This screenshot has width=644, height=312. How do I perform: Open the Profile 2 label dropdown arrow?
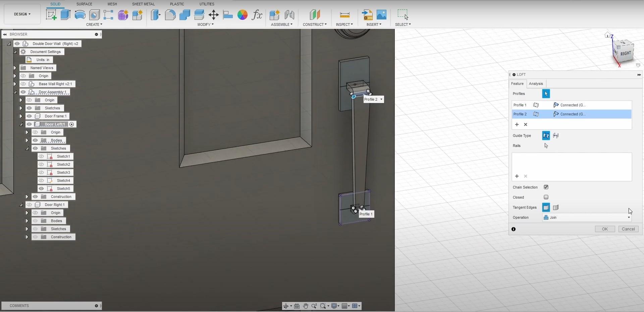[381, 99]
